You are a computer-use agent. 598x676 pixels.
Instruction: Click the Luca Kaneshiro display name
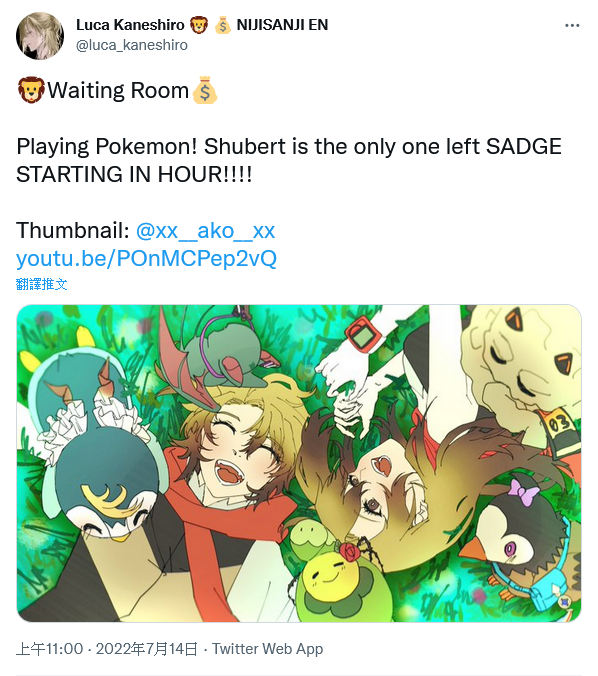click(x=130, y=25)
